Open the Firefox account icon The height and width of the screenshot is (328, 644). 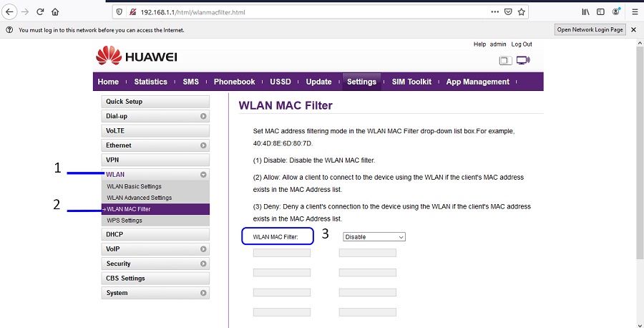615,12
